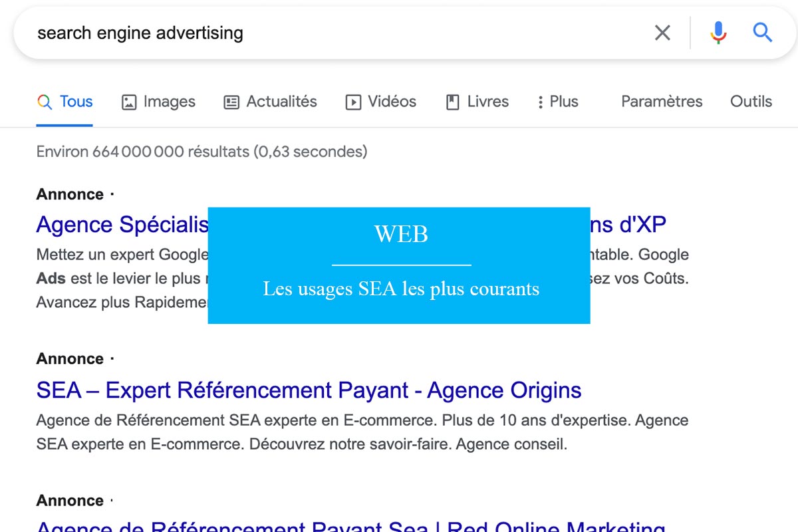Viewport: 798px width, 532px height.
Task: Switch to the Images tab
Action: (159, 102)
